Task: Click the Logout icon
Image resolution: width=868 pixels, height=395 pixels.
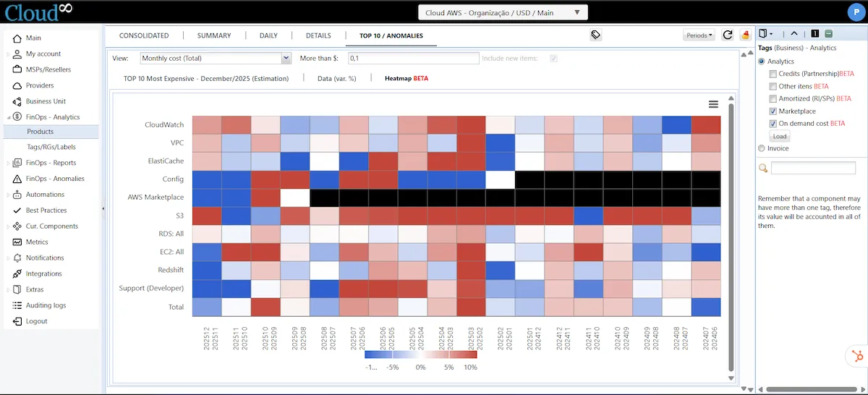Action: tap(18, 321)
